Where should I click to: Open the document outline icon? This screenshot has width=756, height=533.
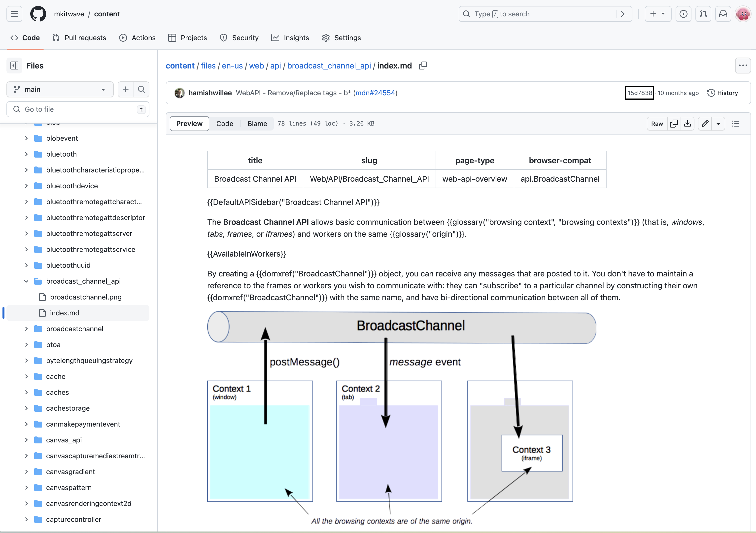pos(736,124)
